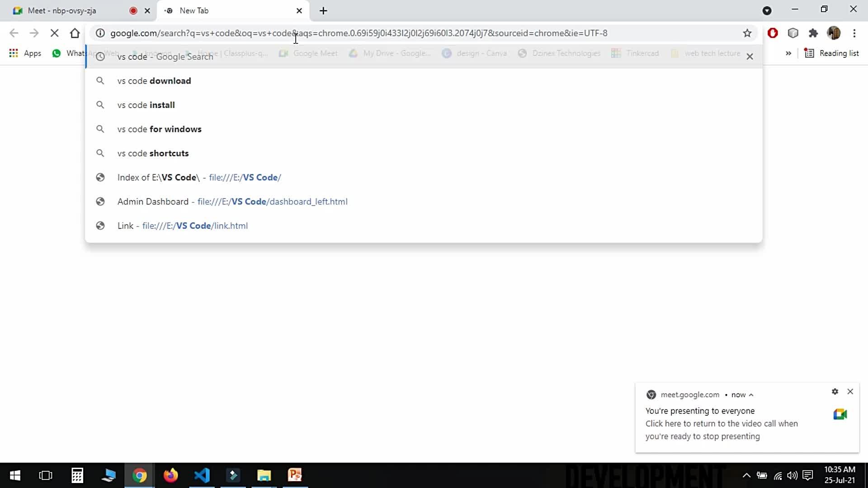Open the volume control in the tray
The height and width of the screenshot is (488, 868).
coord(792,475)
